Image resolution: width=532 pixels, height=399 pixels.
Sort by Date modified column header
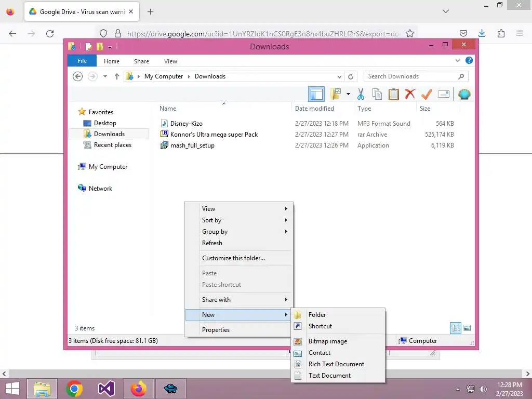click(314, 108)
